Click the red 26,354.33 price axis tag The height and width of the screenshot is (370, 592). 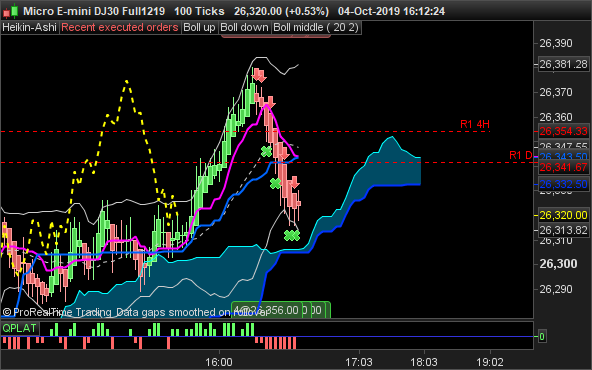pos(563,131)
